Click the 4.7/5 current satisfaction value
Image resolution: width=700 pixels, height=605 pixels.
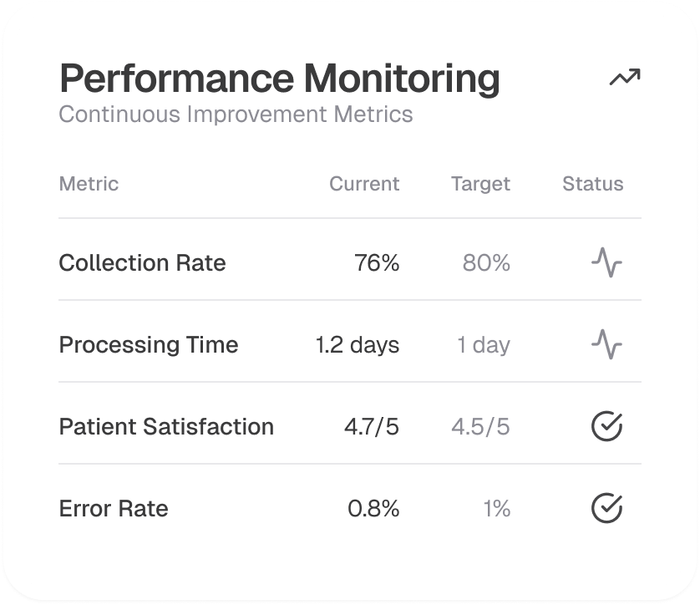pyautogui.click(x=372, y=426)
